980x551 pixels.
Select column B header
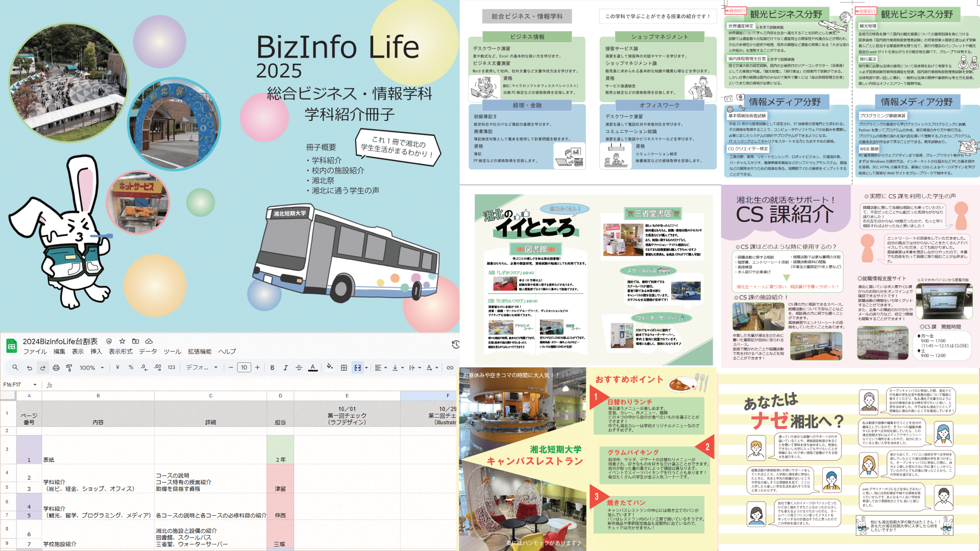[x=98, y=395]
